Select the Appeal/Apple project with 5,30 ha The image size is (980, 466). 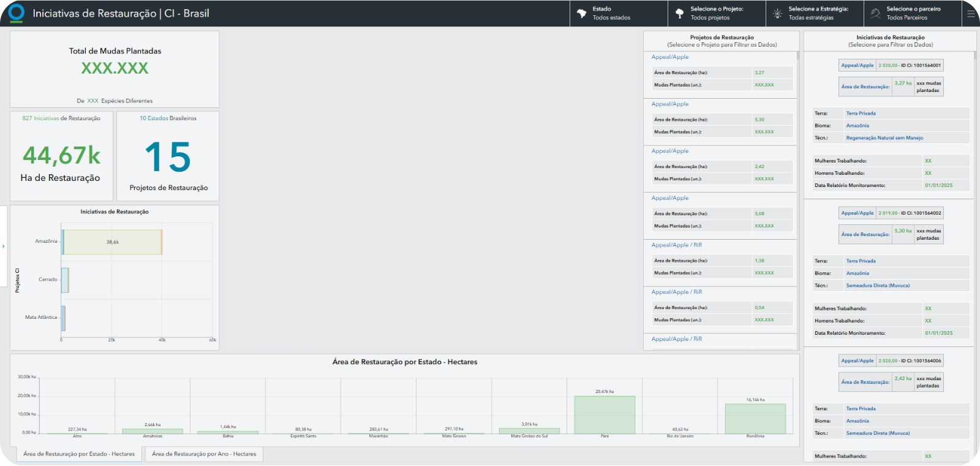coord(720,121)
